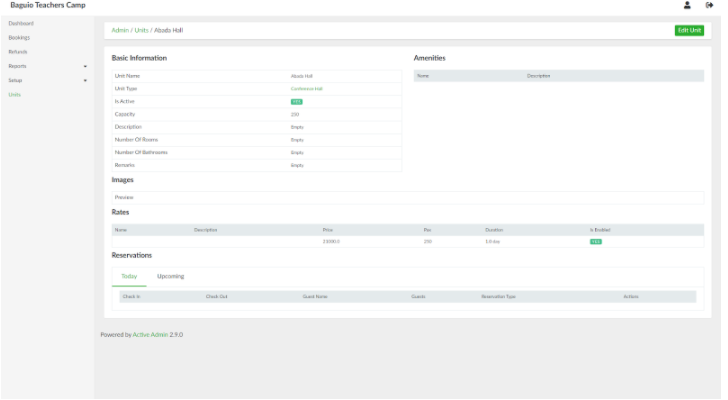Open Dashboard in the sidebar

coord(20,22)
